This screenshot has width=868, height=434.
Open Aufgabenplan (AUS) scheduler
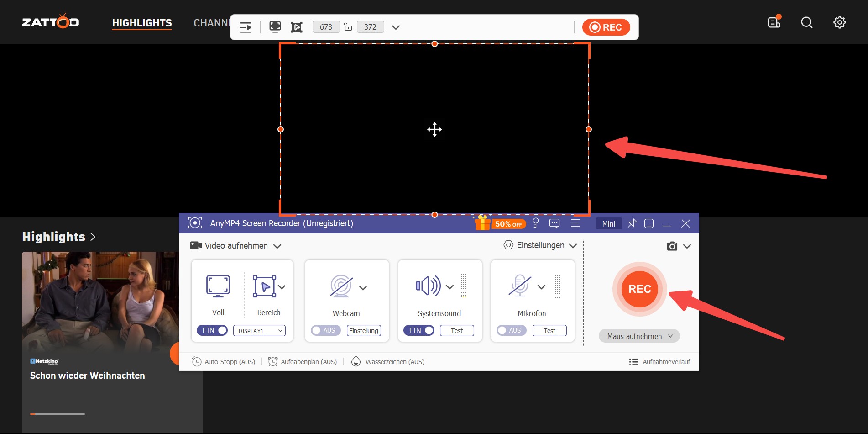point(303,362)
